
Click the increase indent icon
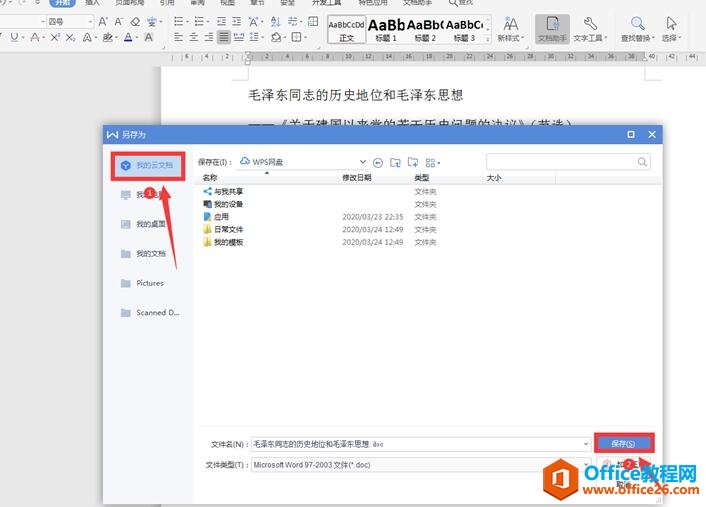click(x=237, y=21)
